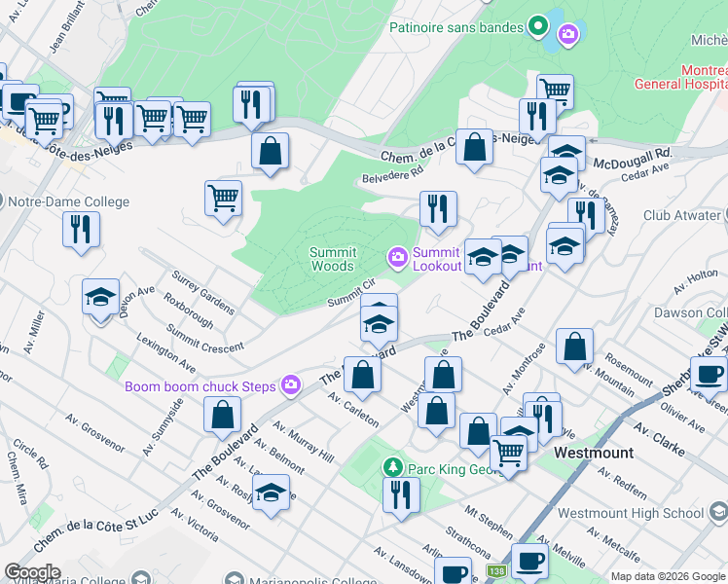This screenshot has width=728, height=584.
Task: Open the school marker beside McDougall Rd.
Action: click(566, 148)
